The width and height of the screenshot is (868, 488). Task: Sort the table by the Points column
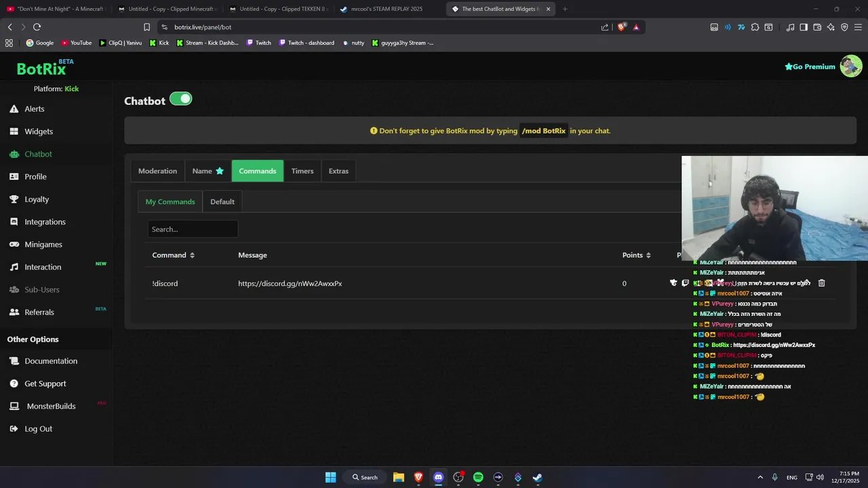pos(637,255)
